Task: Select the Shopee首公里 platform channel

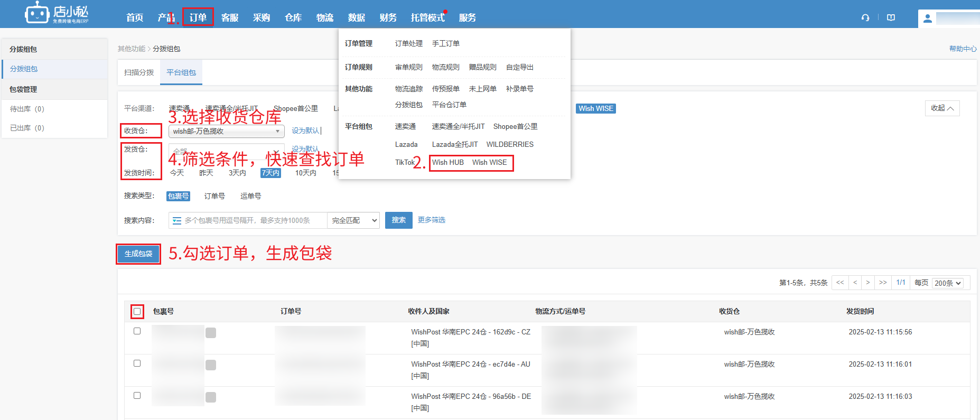Action: point(296,108)
